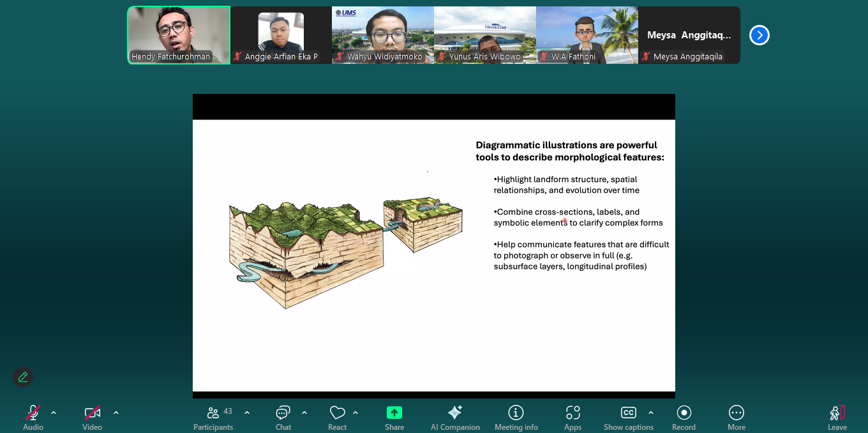Screen dimensions: 868x433
Task: Select Hendy Fatchurohman's video thumbnail
Action: click(x=179, y=35)
